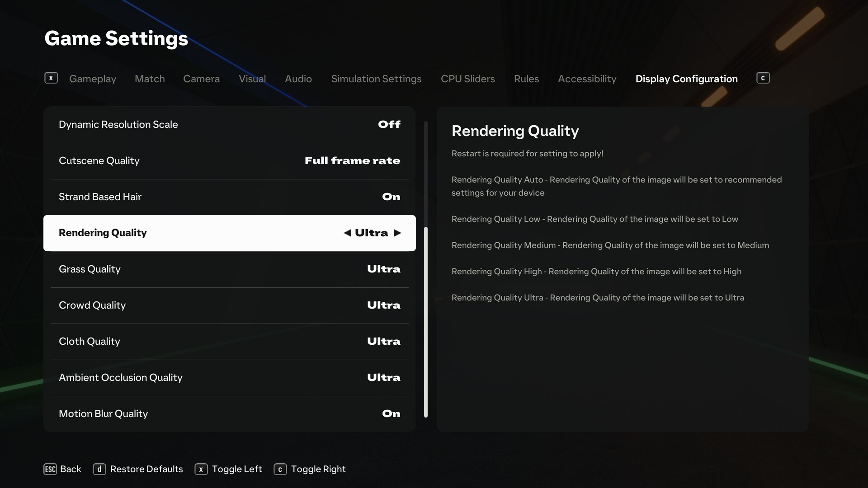Switch to the Gameplay tab
Image resolution: width=868 pixels, height=488 pixels.
pyautogui.click(x=93, y=79)
